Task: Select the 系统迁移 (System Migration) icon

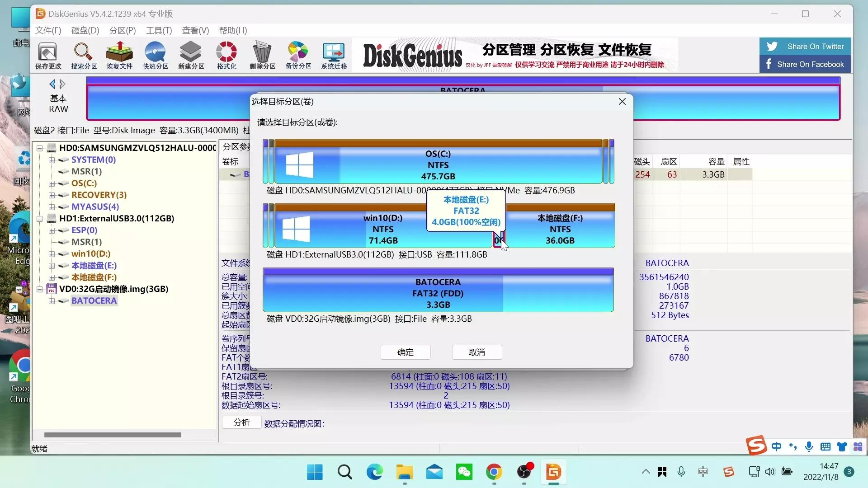Action: point(333,54)
